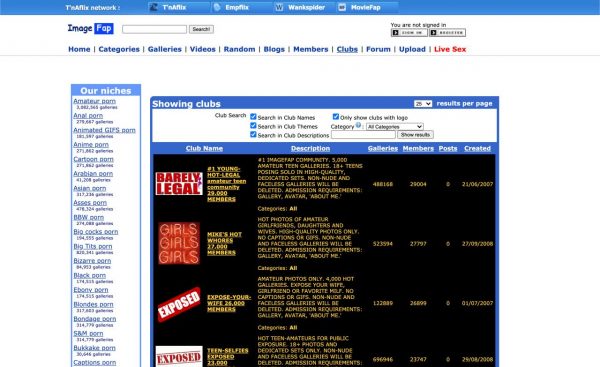
Task: Click the Category help question-mark icon
Action: (358, 125)
